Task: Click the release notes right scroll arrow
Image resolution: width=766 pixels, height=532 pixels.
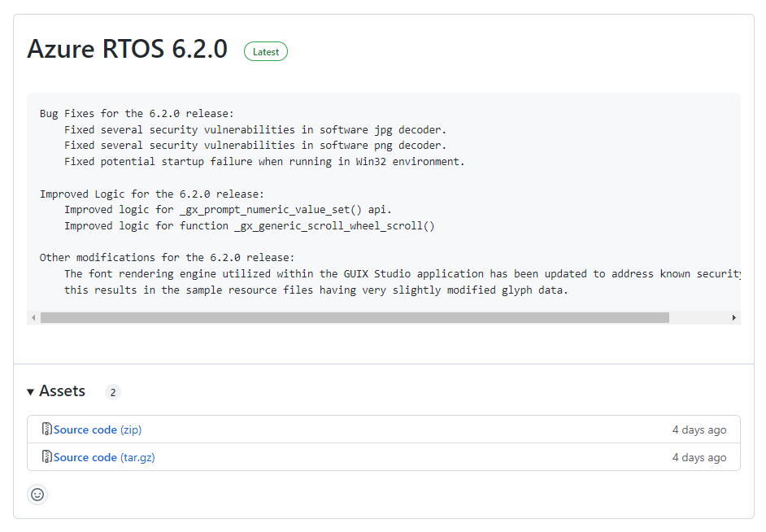Action: [733, 317]
